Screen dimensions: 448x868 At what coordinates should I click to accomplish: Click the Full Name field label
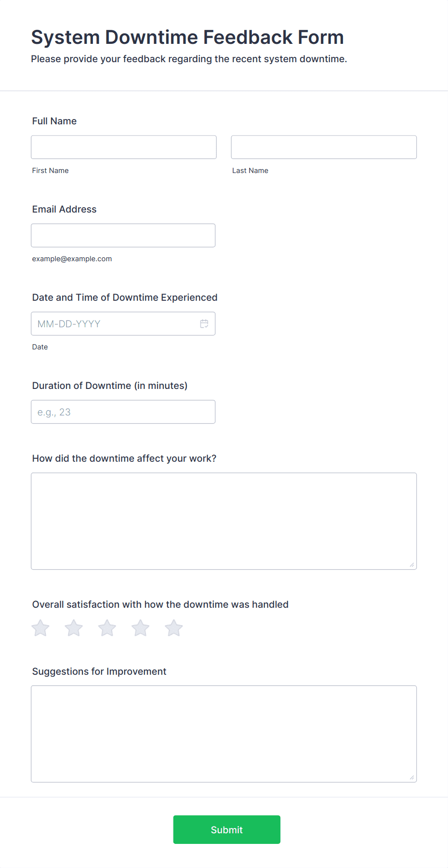coord(54,121)
